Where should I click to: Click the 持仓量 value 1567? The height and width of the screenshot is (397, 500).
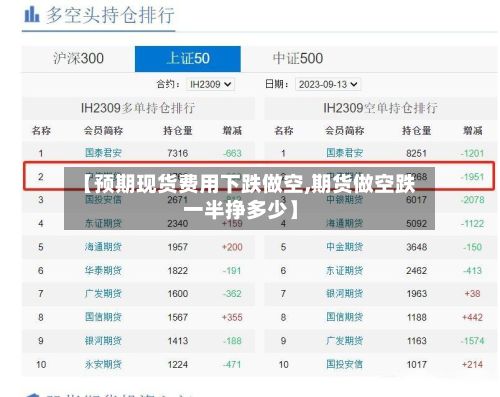[178, 317]
